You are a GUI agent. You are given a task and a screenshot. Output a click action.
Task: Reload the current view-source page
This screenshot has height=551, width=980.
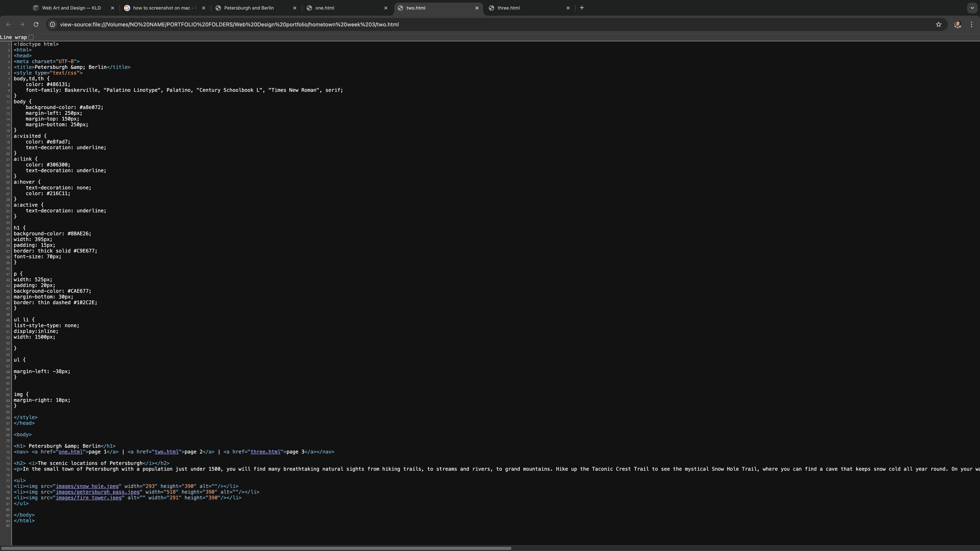point(36,24)
